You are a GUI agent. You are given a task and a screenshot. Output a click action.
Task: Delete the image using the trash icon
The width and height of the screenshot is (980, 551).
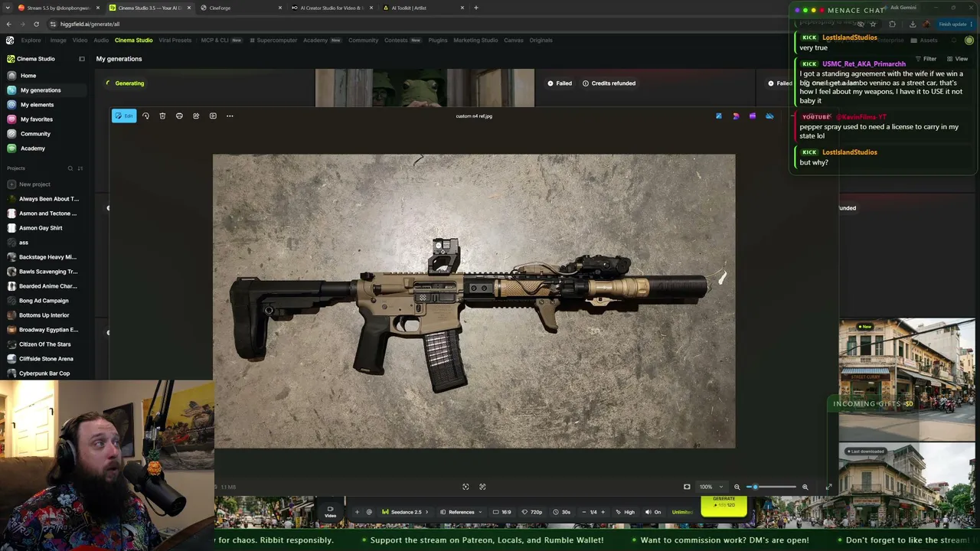(x=162, y=116)
